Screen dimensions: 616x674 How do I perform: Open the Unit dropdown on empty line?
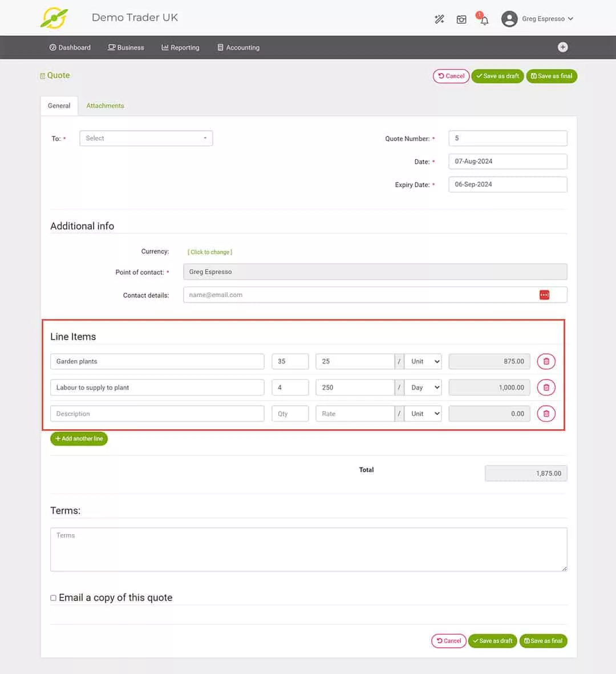(x=423, y=414)
